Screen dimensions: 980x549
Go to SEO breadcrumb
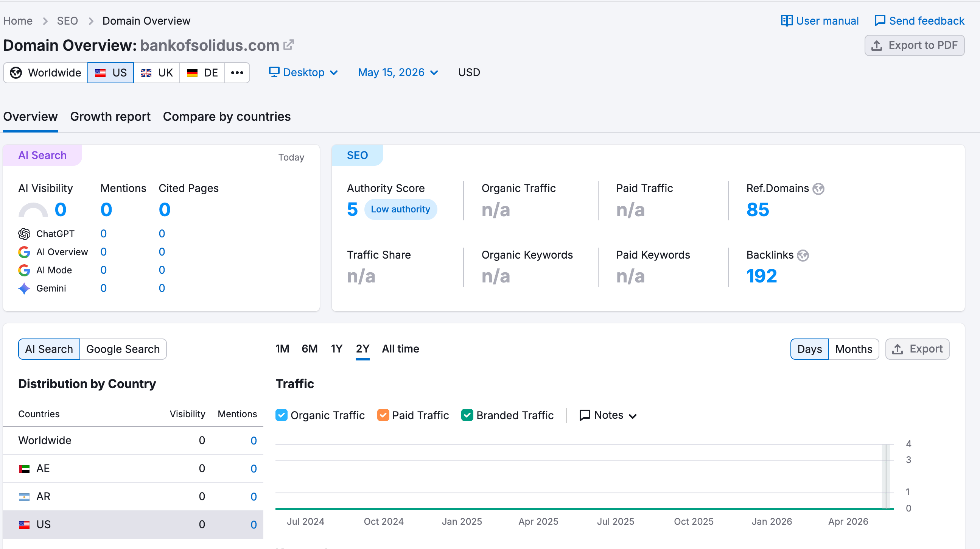[67, 21]
